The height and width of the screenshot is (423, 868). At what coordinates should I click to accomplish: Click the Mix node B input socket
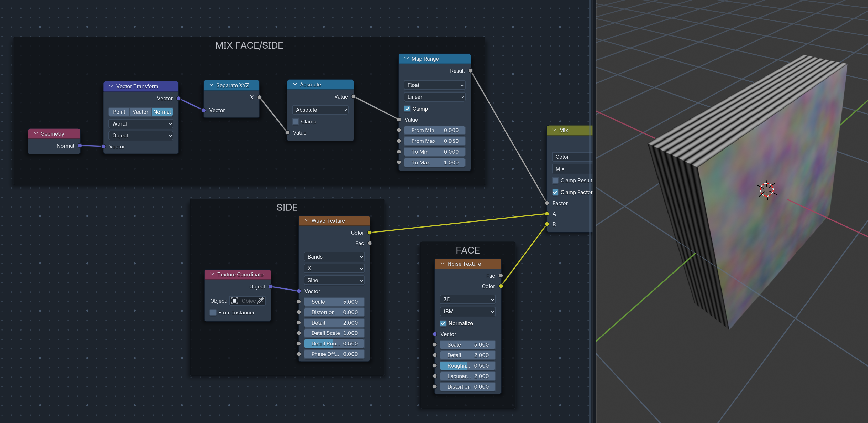547,224
